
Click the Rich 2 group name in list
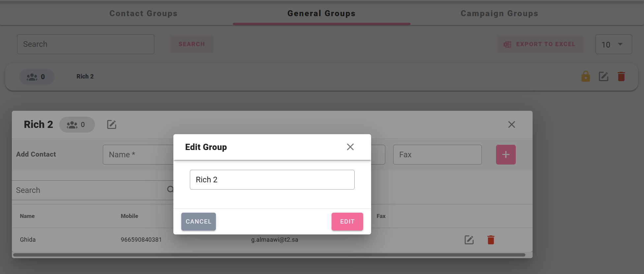85,76
